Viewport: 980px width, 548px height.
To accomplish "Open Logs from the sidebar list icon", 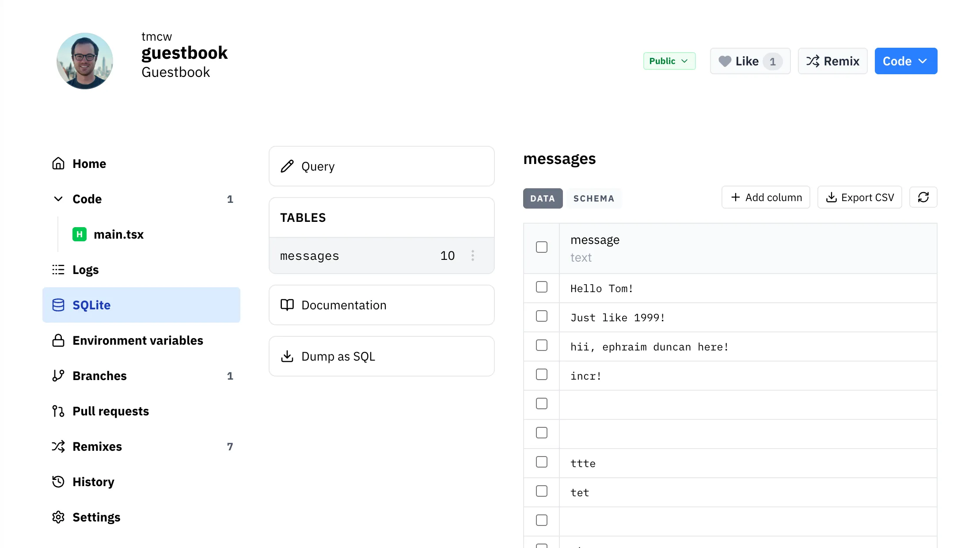I will click(58, 270).
